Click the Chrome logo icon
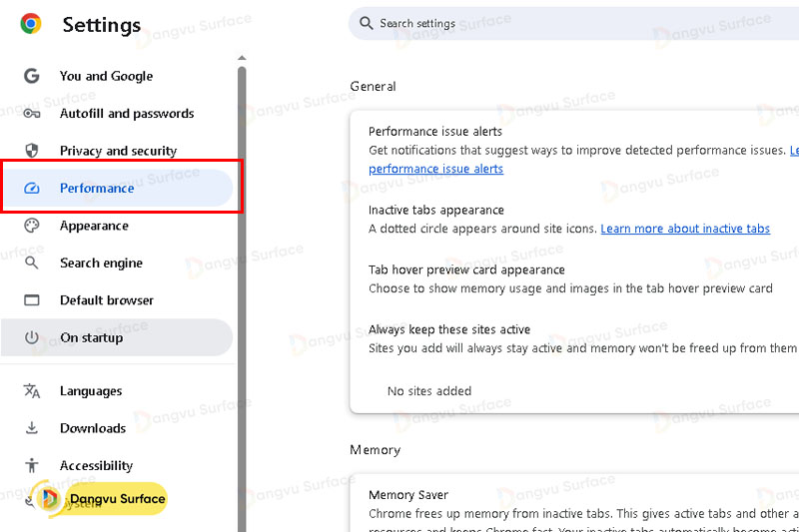 pyautogui.click(x=31, y=24)
